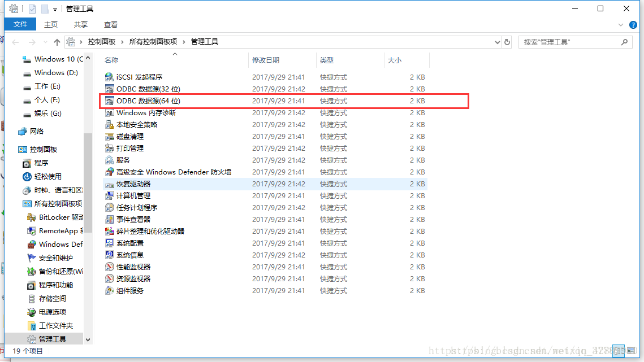Select 程序 in the navigation pane
Viewport: 644px width, 362px height.
35,163
